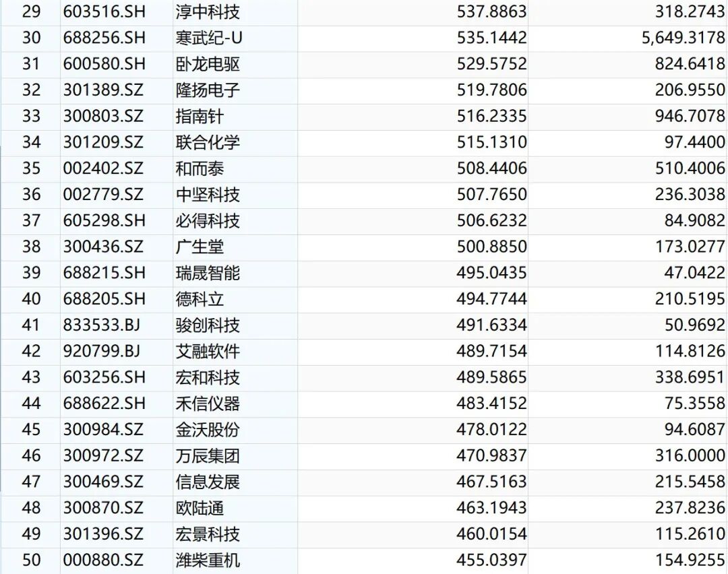728x574 pixels.
Task: Click the stock name 卧龙电驱
Action: (208, 63)
